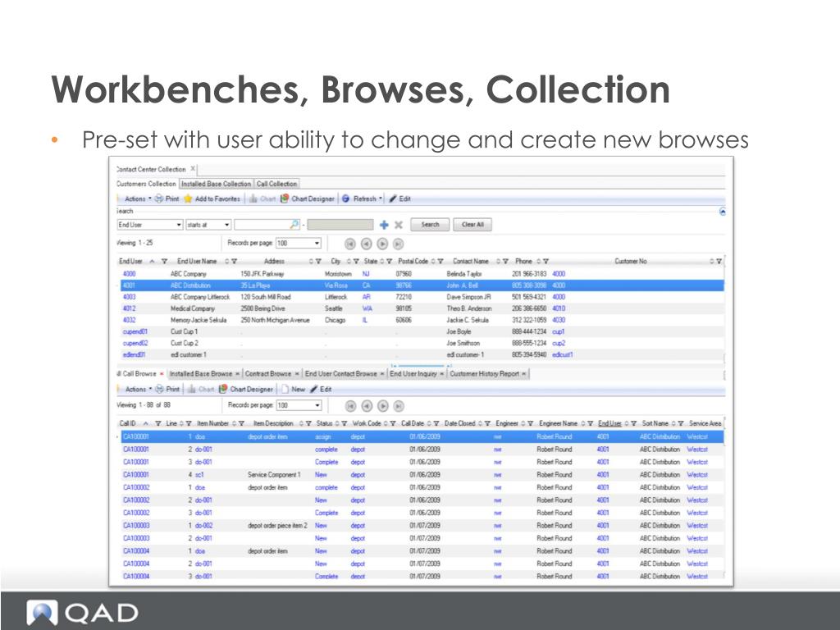Open the 'starts at' operator dropdown
840x630 pixels.
(226, 225)
